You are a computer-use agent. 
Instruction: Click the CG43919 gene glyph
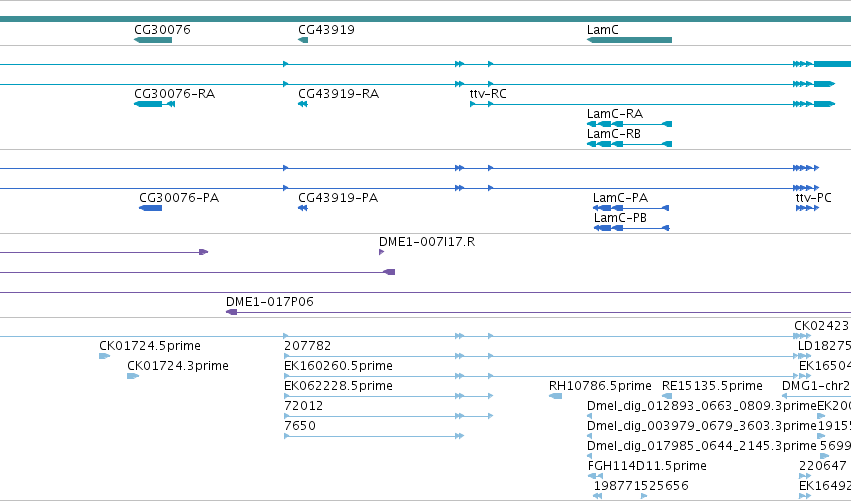click(303, 40)
